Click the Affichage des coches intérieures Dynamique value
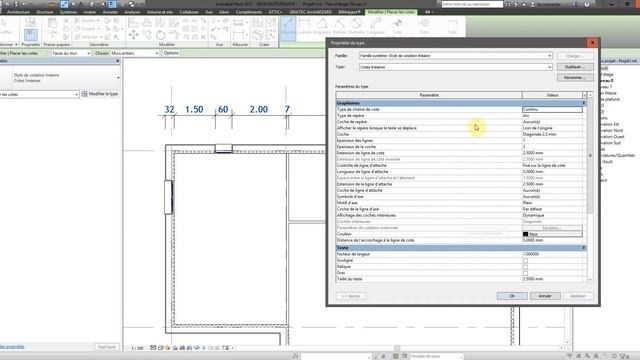The width and height of the screenshot is (640, 360). click(552, 215)
